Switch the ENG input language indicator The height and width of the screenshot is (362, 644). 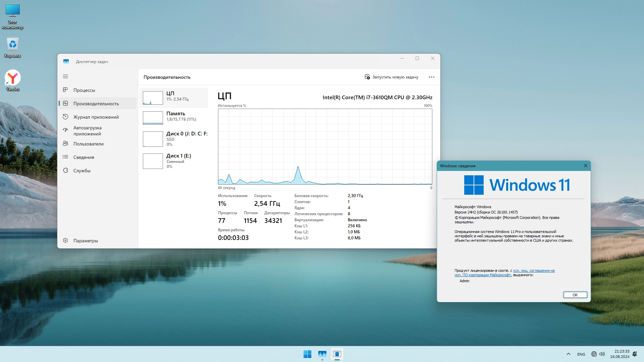581,354
